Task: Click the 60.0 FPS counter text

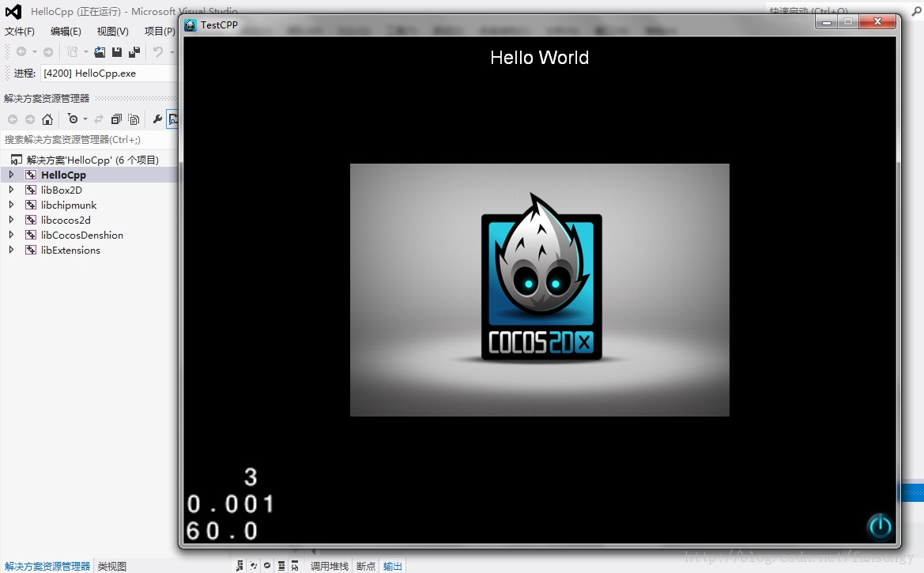Action: [222, 531]
